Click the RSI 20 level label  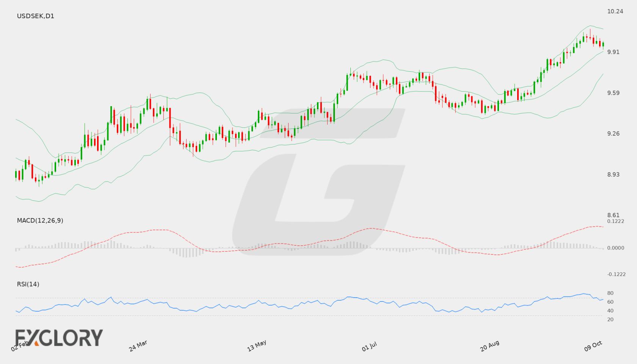pos(610,319)
